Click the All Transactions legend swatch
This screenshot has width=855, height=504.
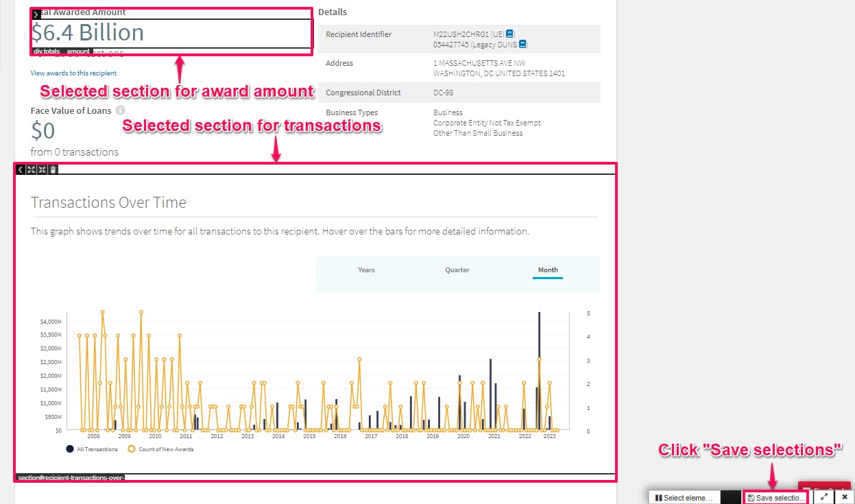coord(70,449)
